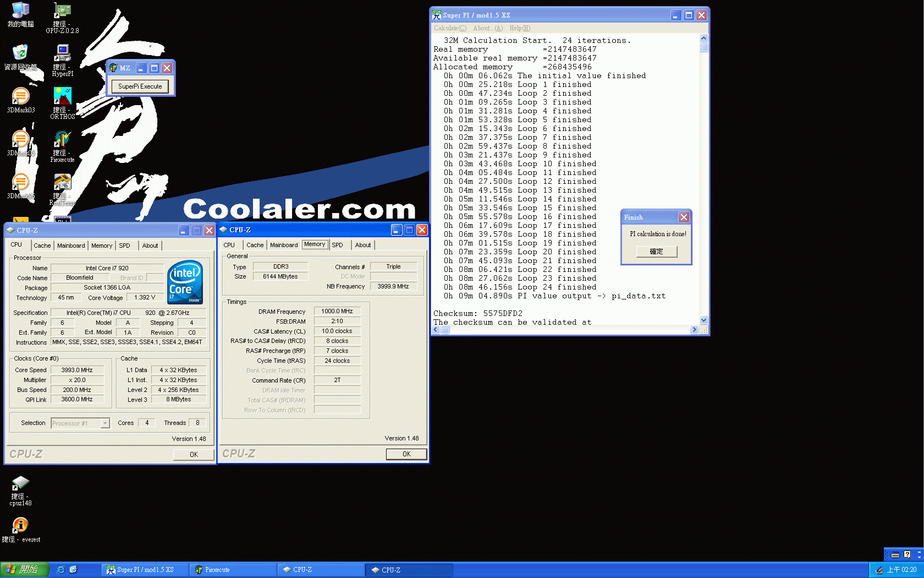Open the Recycle Bin desktop icon

[20, 57]
